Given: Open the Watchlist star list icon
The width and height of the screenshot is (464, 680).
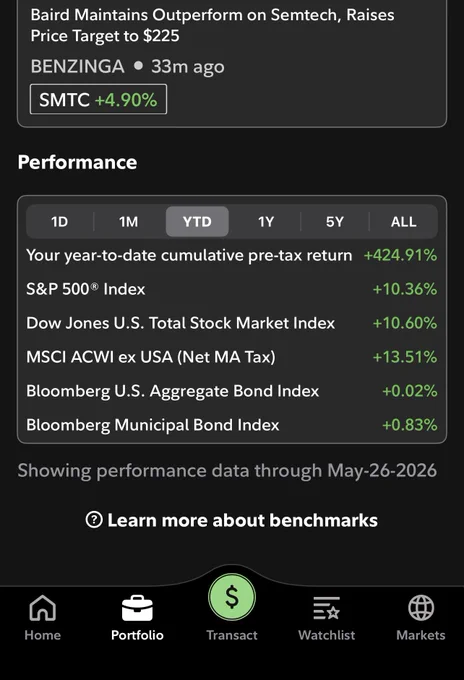Looking at the screenshot, I should click(x=326, y=608).
